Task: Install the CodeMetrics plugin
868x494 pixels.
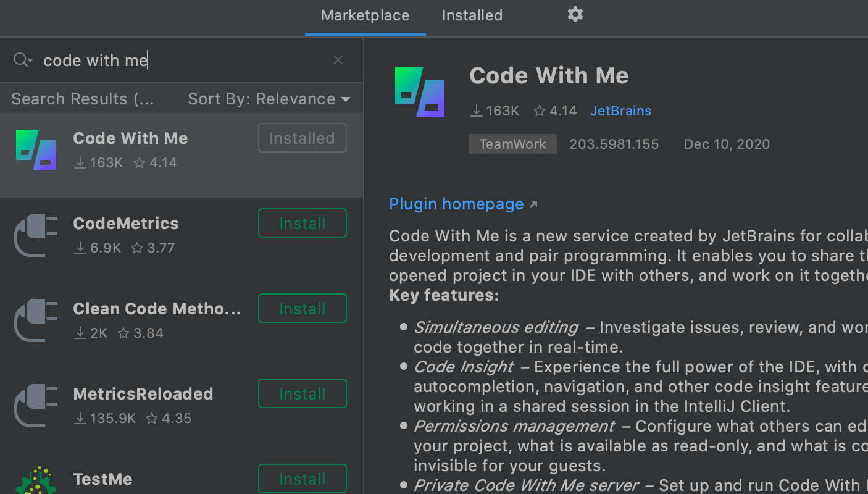Action: pos(302,224)
